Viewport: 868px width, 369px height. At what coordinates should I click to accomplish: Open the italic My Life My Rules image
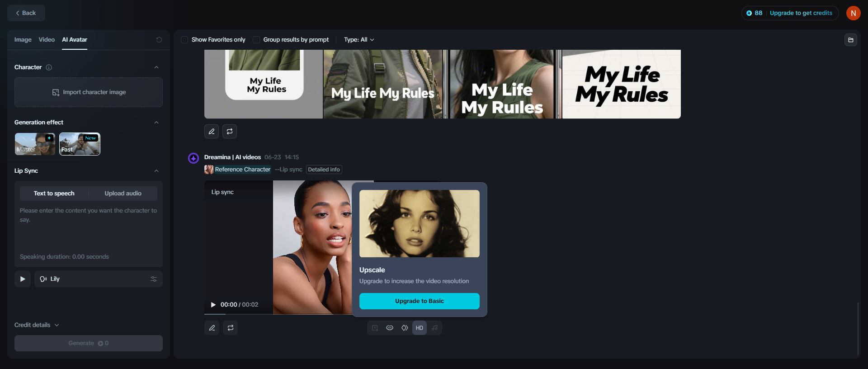[622, 84]
